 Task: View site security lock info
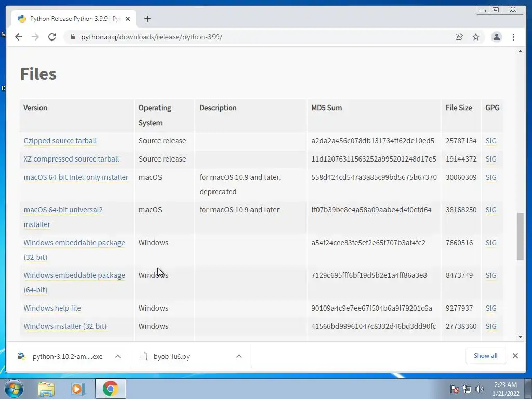(72, 37)
